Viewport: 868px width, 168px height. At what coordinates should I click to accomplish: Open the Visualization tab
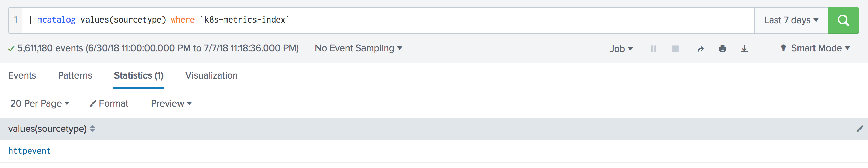tap(212, 75)
